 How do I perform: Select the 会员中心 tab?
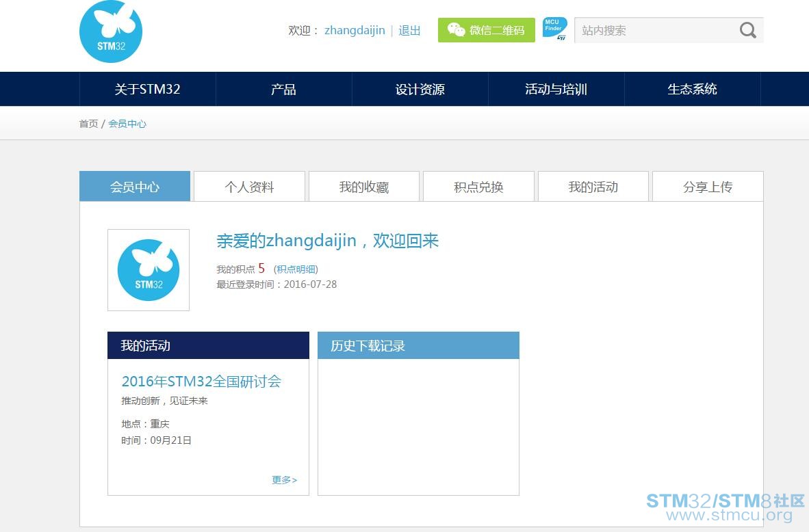click(135, 187)
